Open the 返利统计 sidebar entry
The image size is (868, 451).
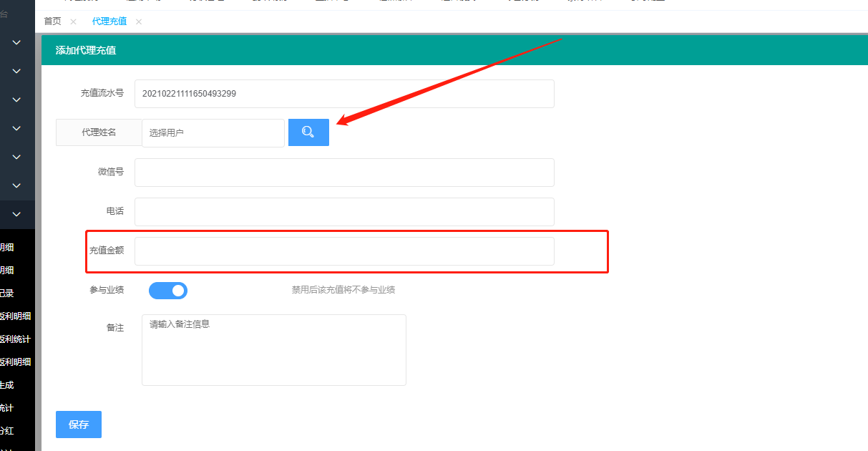(15, 339)
